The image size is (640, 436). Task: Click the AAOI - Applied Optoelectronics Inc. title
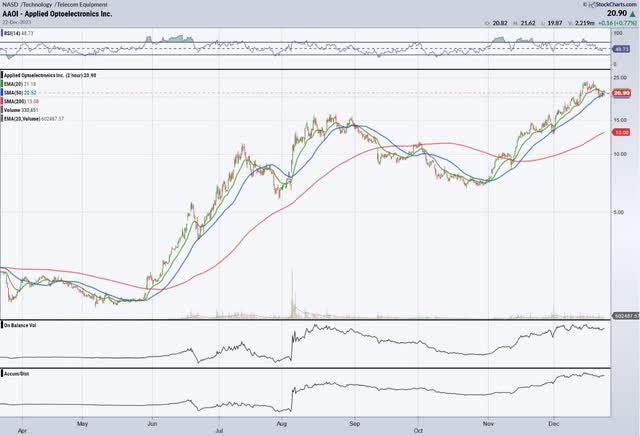click(x=57, y=13)
